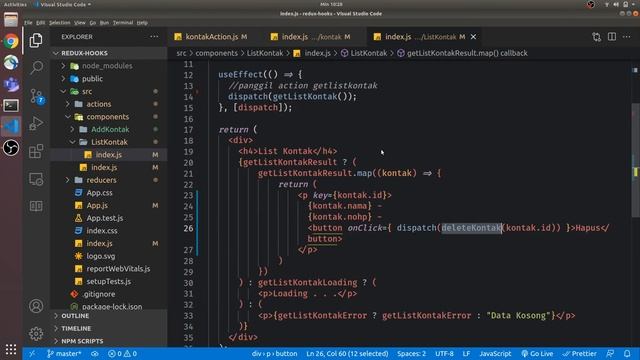Open the Terminal from the dock
640x360 pixels.
(x=11, y=106)
